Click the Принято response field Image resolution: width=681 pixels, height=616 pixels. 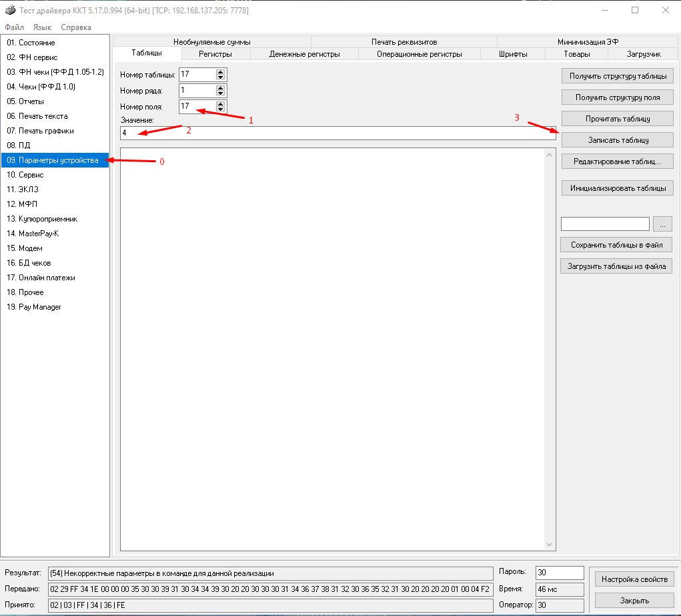coord(271,605)
